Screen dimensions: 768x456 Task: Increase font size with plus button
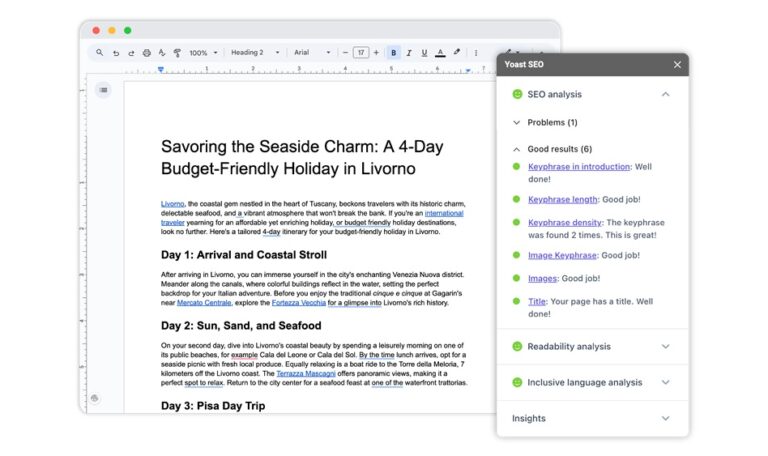point(376,52)
